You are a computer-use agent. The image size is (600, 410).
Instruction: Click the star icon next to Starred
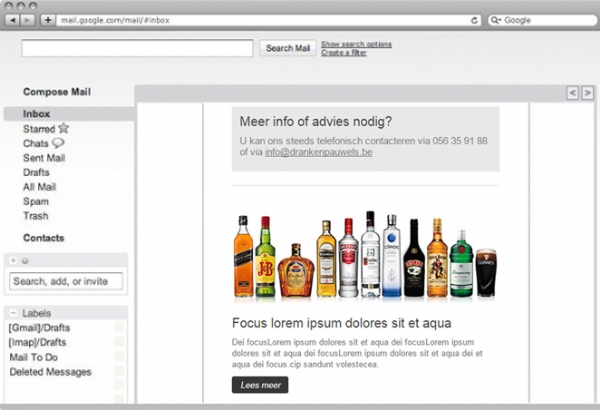tap(64, 128)
